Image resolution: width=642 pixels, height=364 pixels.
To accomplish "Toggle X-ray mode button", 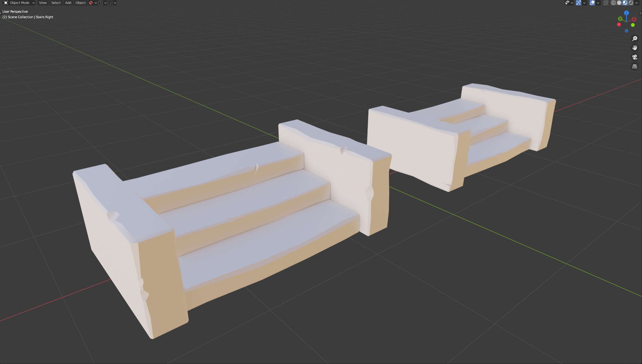I will (x=606, y=3).
